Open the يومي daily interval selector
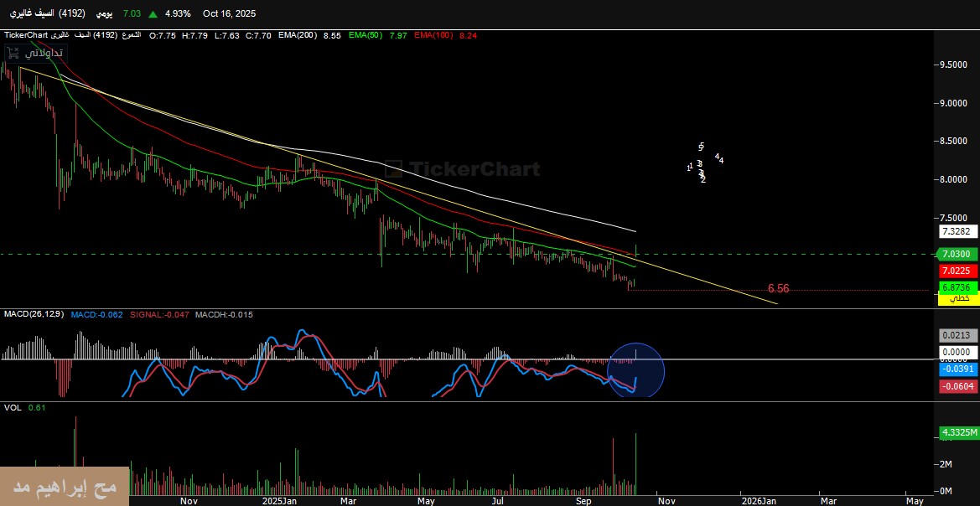 [x=103, y=14]
